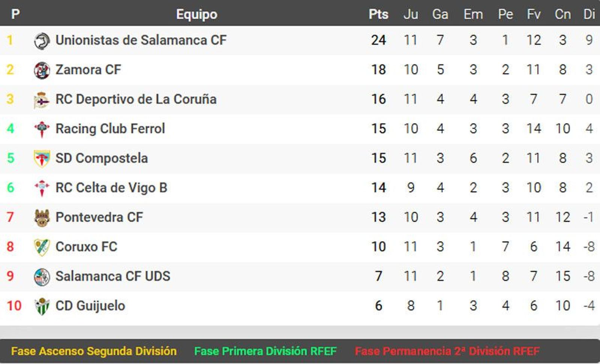Click the Unionistas de Salamanca CF crest
600x364 pixels.
(x=42, y=40)
